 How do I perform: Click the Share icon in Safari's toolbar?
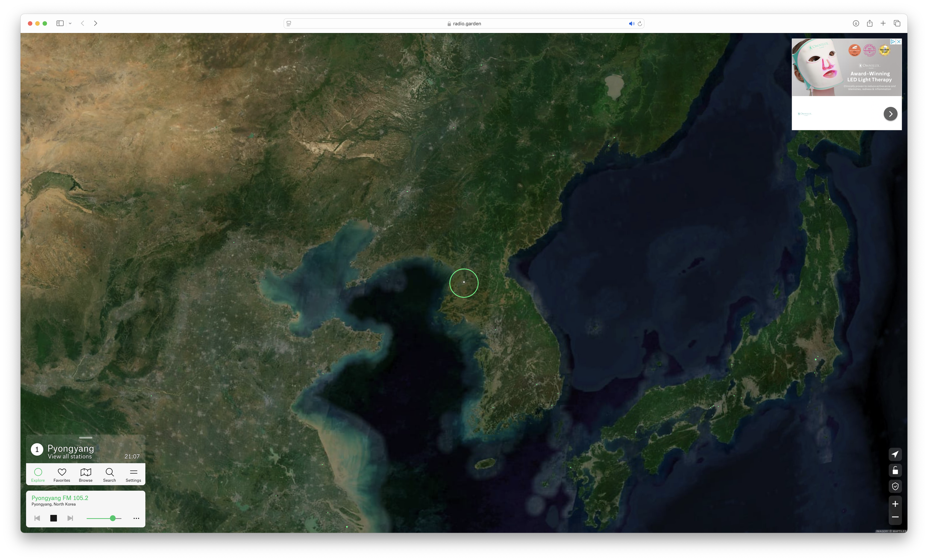coord(870,23)
